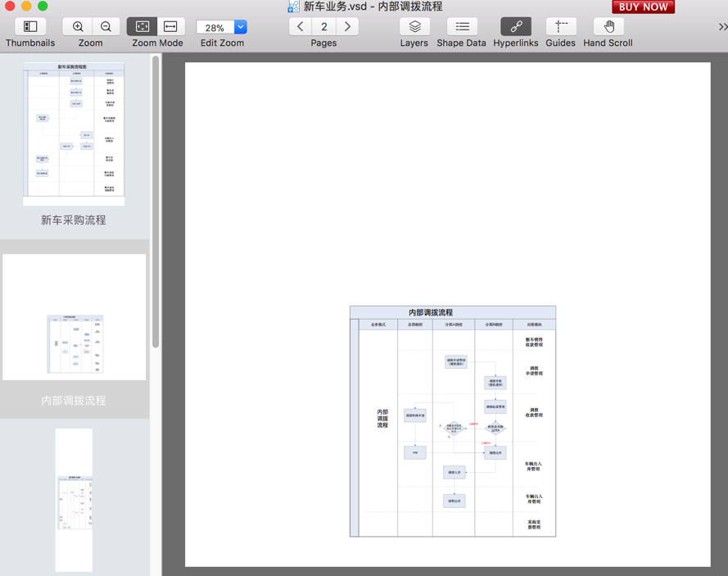This screenshot has height=576, width=728.
Task: Toggle the Guides icon
Action: 561,26
